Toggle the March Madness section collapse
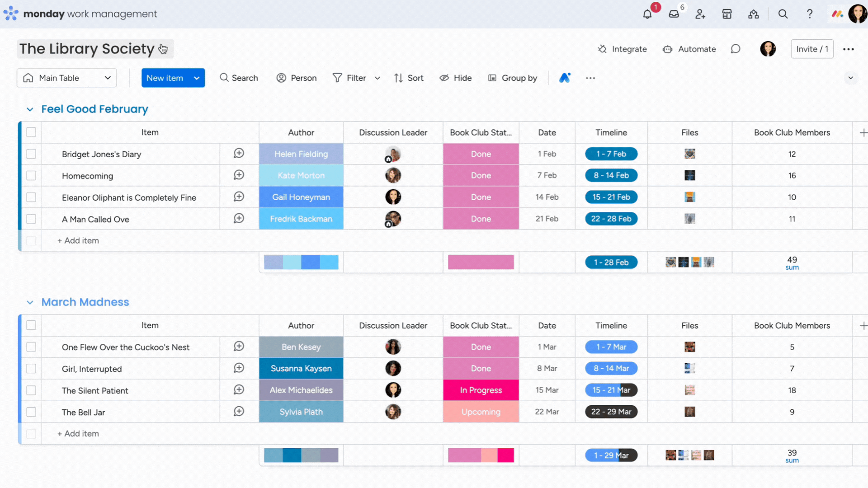Viewport: 868px width, 488px height. [x=29, y=301]
